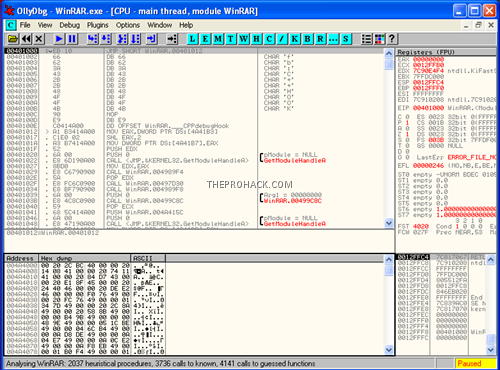Click dump pane scrollbar up arrow
500x370 pixels.
coord(389,259)
